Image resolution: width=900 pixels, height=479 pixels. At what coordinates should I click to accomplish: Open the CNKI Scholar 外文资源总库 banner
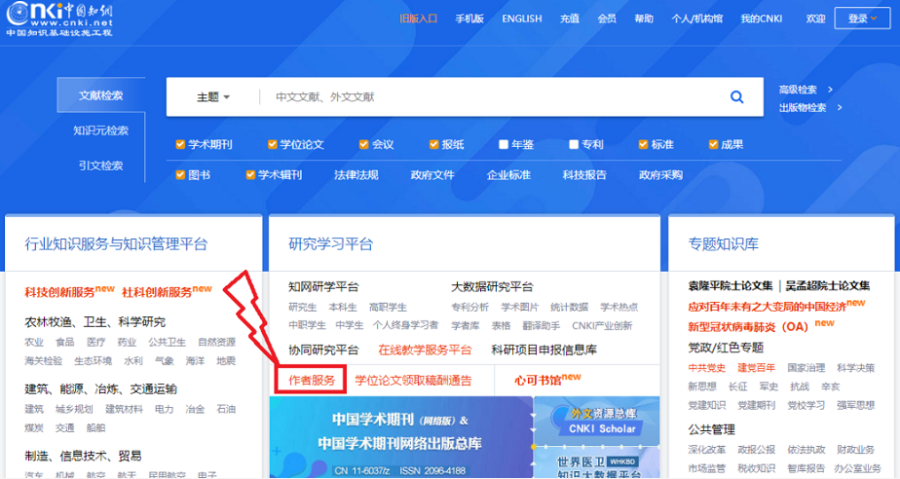(596, 421)
